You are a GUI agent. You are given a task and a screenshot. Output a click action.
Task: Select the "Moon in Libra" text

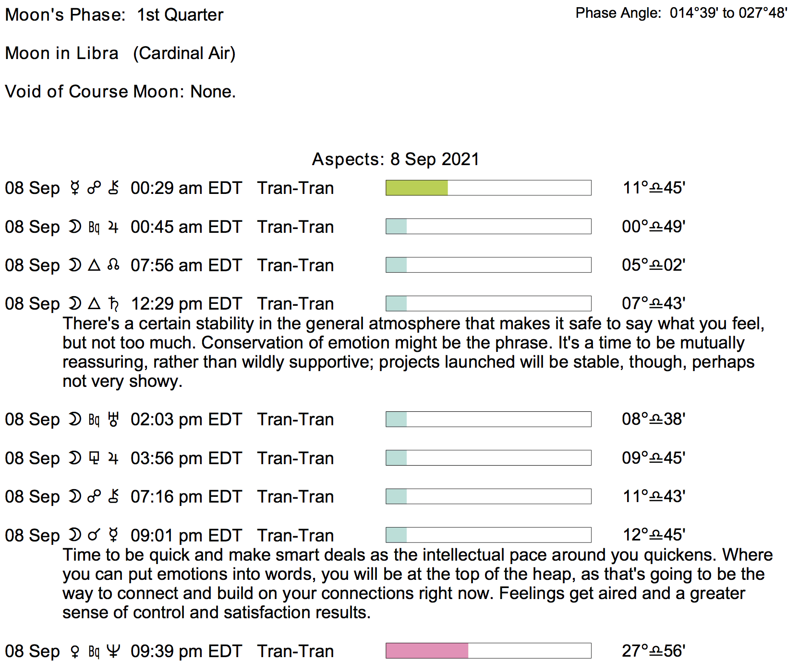(x=61, y=53)
